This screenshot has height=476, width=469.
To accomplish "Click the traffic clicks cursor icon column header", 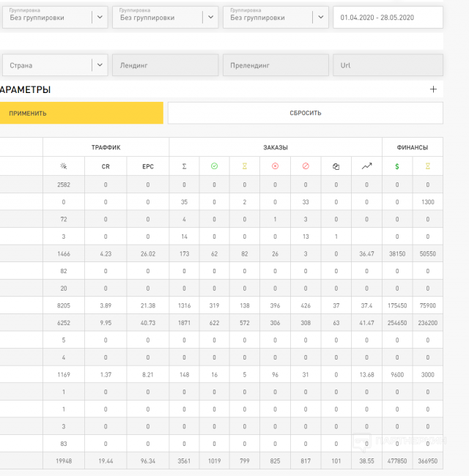I will 63,166.
